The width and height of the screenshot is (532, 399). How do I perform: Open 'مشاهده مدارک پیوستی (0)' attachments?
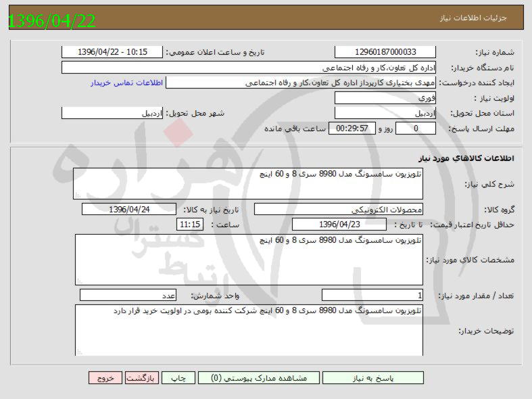pos(260,378)
